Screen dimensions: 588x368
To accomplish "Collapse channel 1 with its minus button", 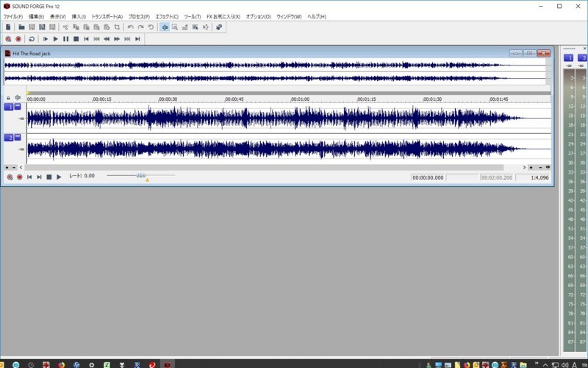I will click(18, 107).
